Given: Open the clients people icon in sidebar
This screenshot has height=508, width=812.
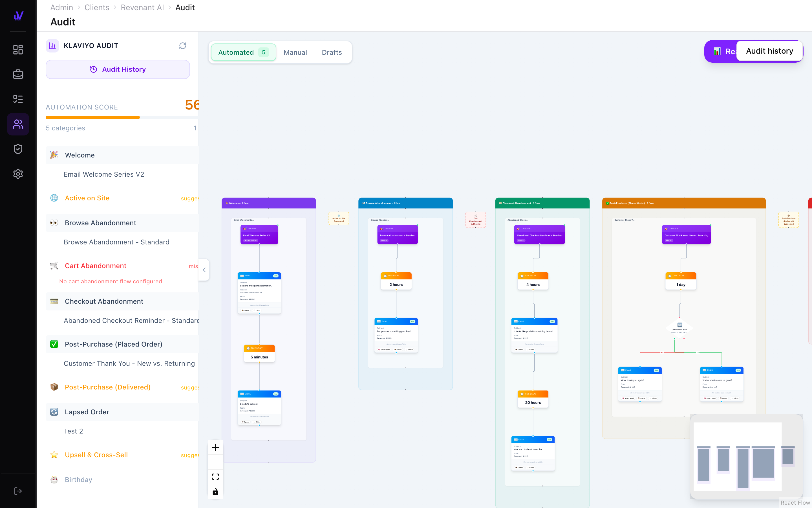Looking at the screenshot, I should (x=18, y=124).
